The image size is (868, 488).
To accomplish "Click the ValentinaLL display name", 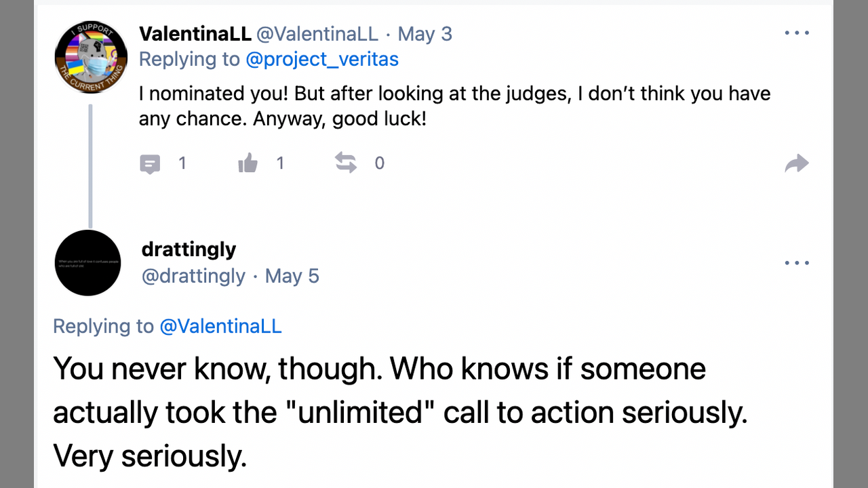I will tap(195, 34).
